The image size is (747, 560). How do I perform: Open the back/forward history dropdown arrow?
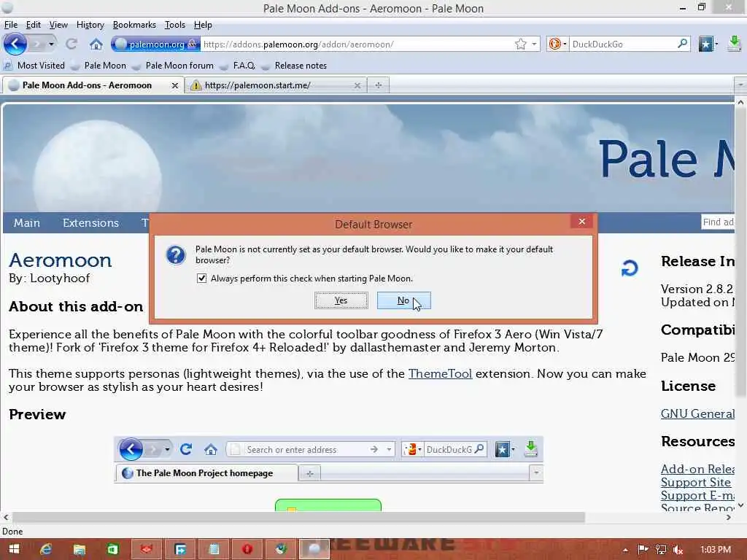coord(51,44)
